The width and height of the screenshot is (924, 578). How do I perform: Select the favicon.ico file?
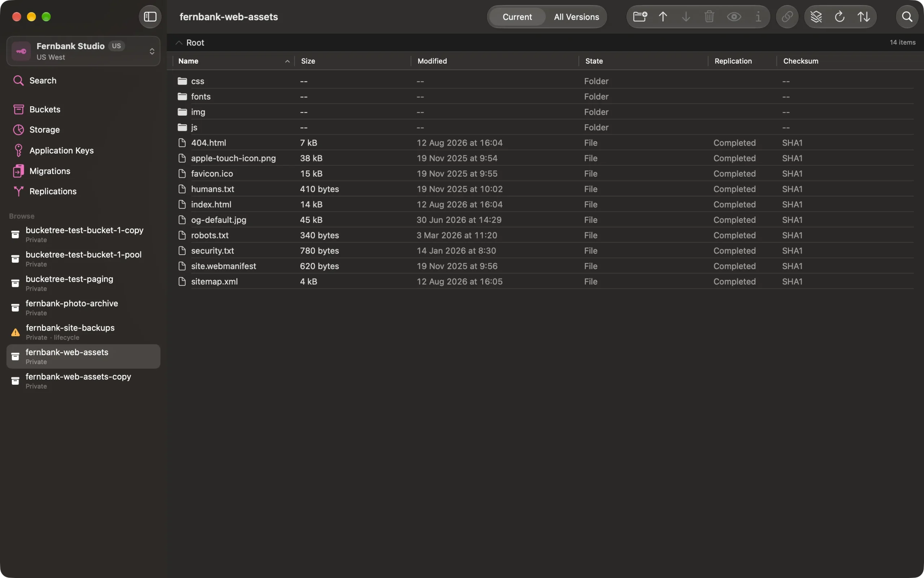[545, 173]
